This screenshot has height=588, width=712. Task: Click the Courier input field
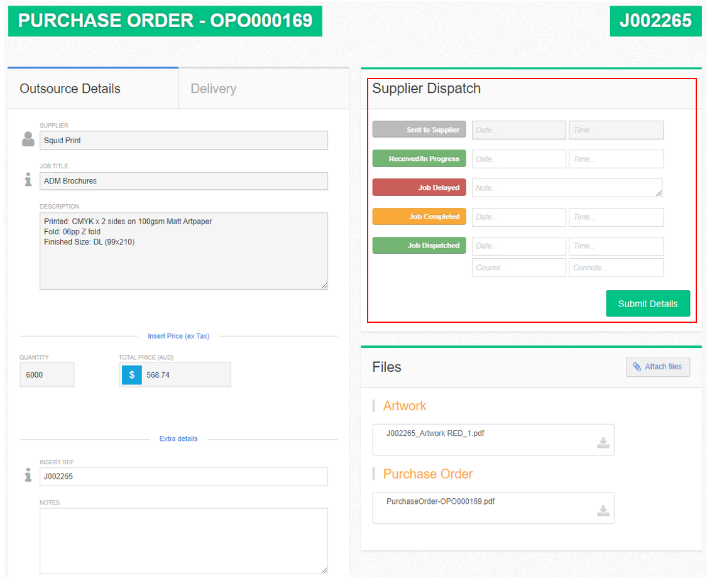coord(519,268)
